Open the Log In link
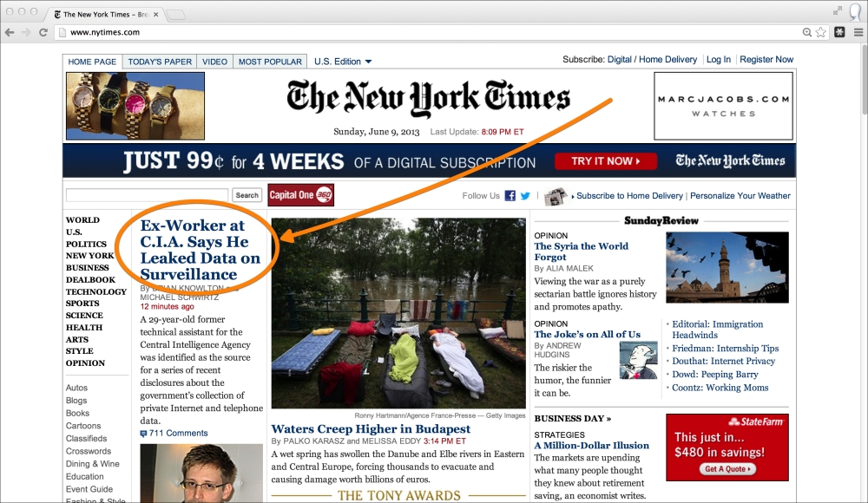 pos(718,59)
